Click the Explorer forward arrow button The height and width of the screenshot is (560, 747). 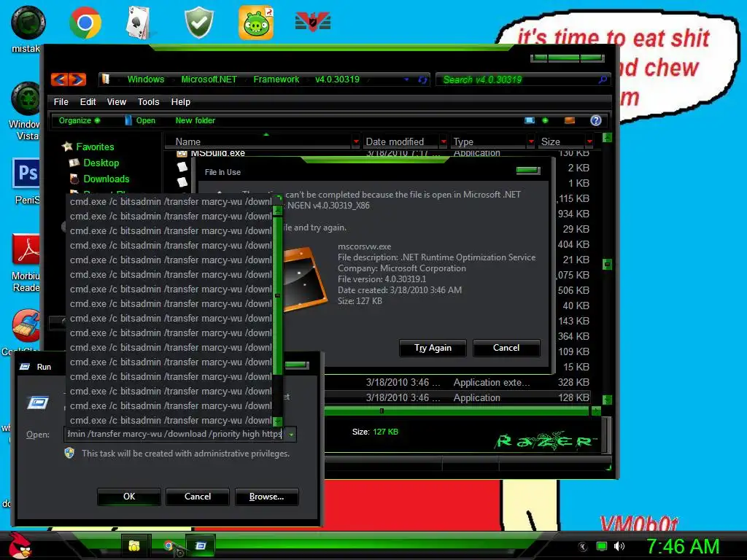(77, 79)
